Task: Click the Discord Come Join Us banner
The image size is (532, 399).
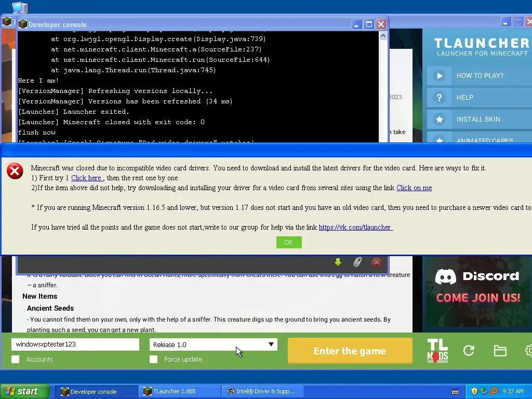Action: (477, 292)
